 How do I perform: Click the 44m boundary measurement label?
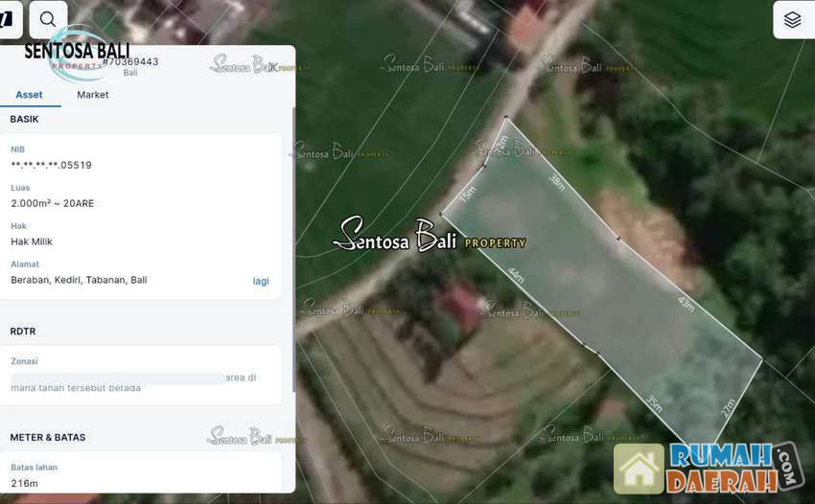tap(516, 277)
